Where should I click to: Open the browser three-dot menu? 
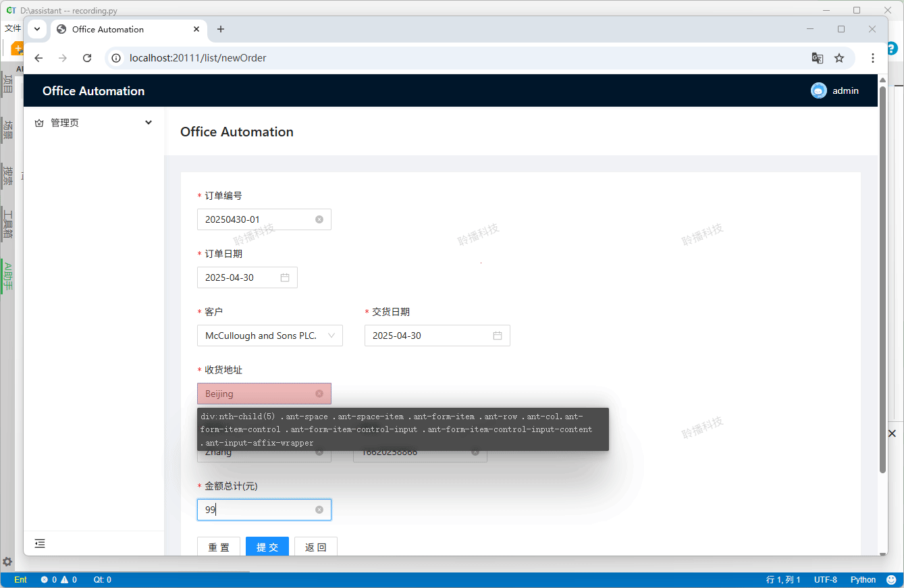tap(873, 58)
